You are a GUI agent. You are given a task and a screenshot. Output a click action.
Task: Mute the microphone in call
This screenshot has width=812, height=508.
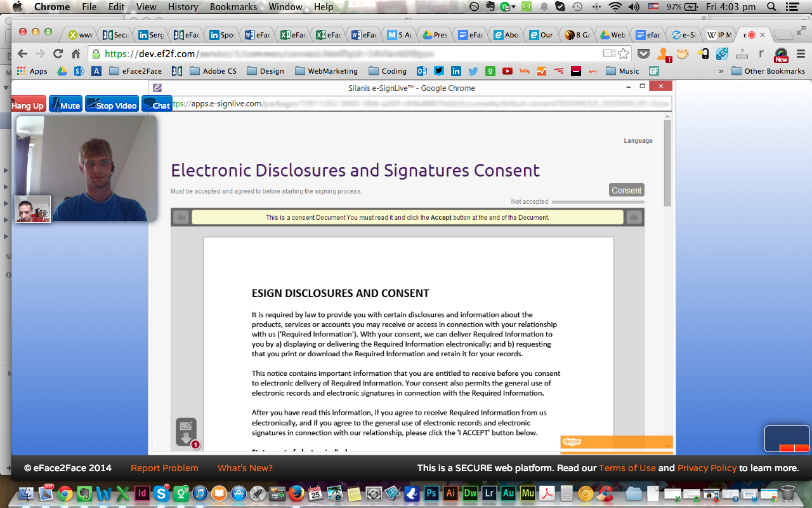[x=65, y=104]
